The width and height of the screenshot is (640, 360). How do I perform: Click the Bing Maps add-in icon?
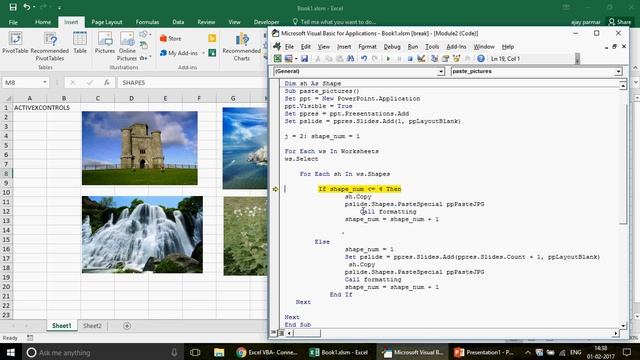click(x=212, y=38)
